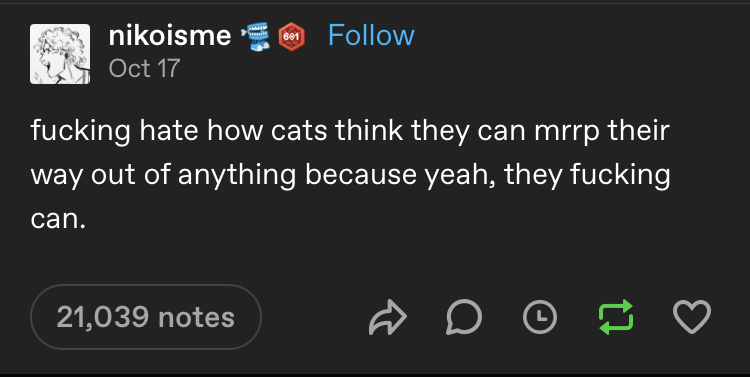Open replies via the speech bubble icon
Screen dimensions: 750x377
tap(464, 317)
